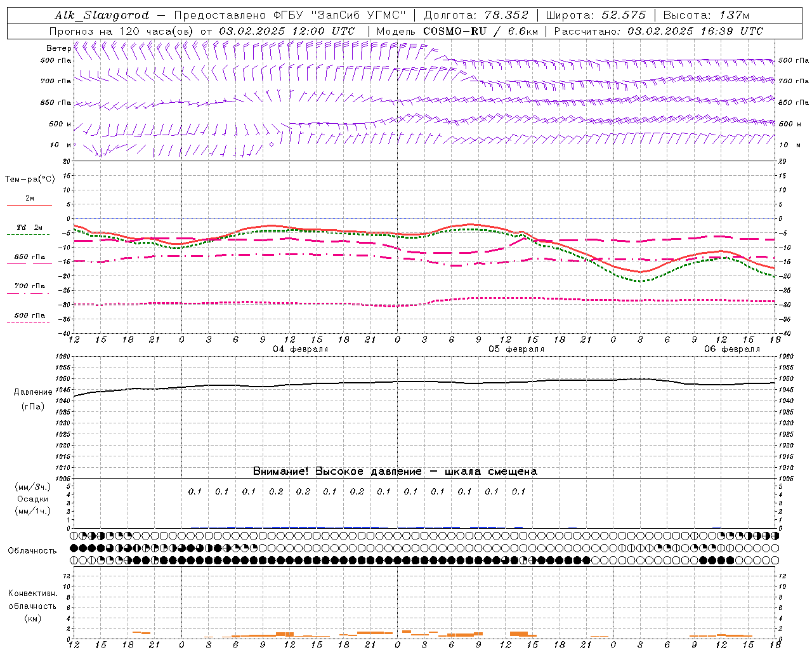The width and height of the screenshot is (812, 650).
Task: Select the 'Высота: 137м' elevation text
Action: coord(705,15)
